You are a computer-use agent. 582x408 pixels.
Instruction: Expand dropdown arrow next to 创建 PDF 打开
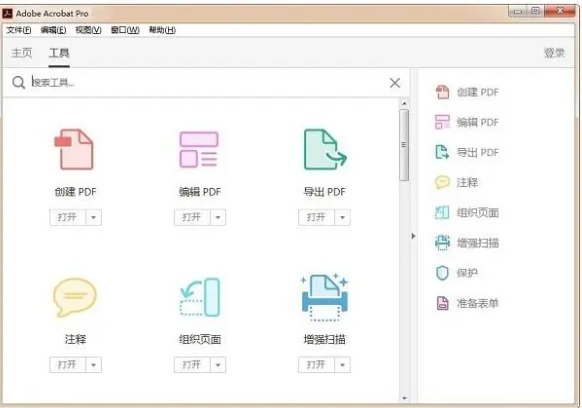94,217
